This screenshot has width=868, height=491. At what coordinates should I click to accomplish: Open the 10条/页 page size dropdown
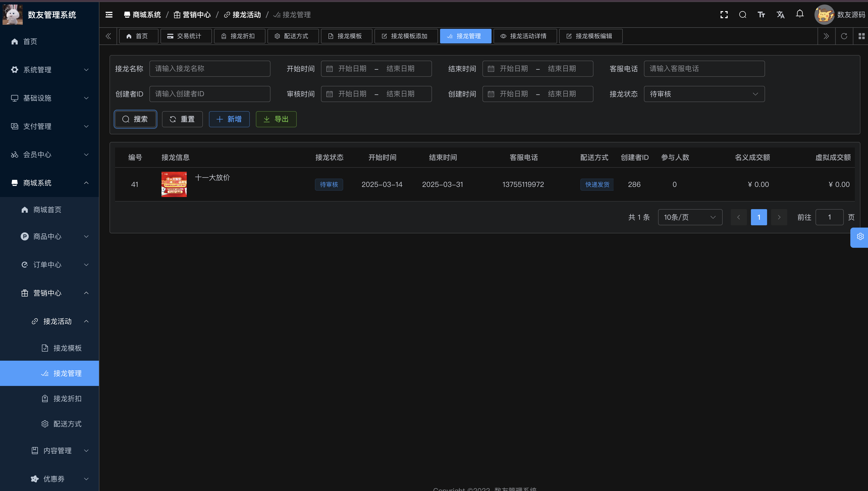point(690,217)
